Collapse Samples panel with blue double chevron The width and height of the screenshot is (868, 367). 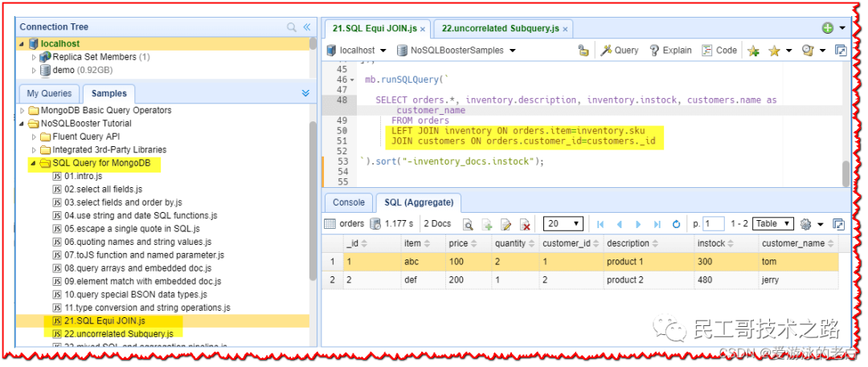pyautogui.click(x=305, y=93)
